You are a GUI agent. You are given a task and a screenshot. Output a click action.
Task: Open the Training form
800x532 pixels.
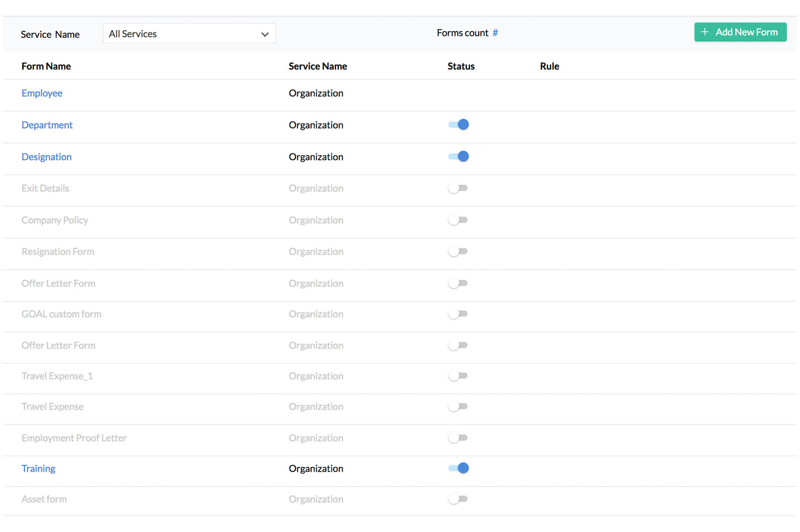tap(38, 468)
